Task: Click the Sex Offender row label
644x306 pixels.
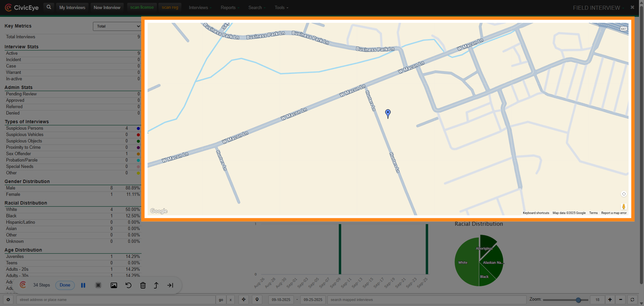Action: pos(18,154)
